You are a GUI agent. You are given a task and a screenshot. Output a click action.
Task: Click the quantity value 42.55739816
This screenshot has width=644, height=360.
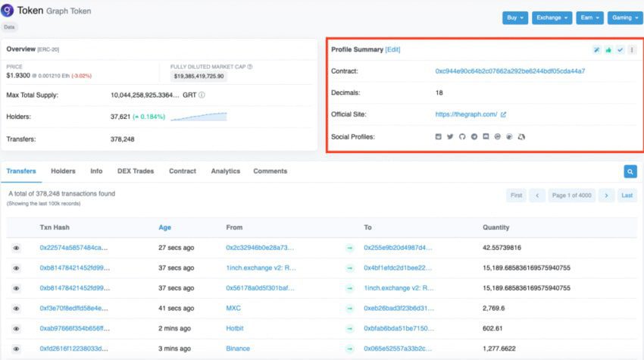(502, 248)
